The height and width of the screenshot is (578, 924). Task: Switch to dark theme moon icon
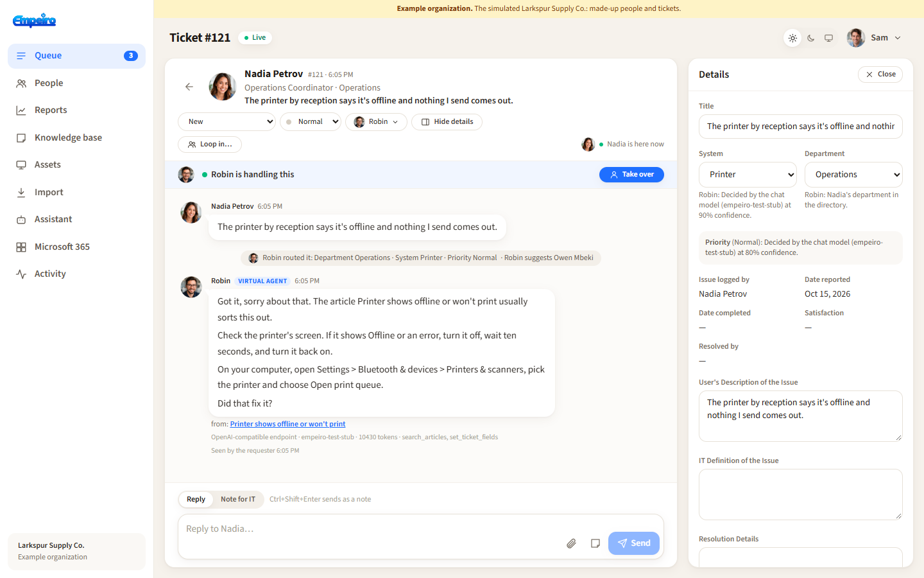coord(811,38)
